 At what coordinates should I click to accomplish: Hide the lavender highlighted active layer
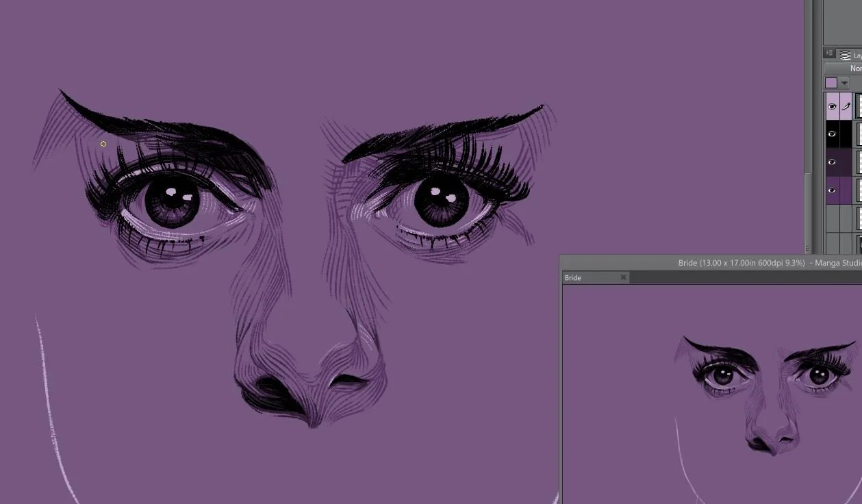click(833, 107)
